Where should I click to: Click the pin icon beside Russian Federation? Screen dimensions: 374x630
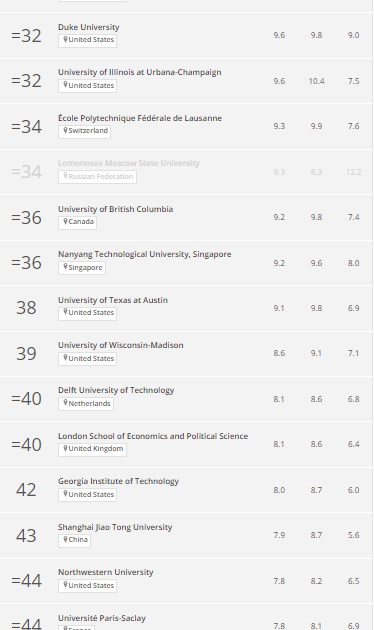coord(65,176)
